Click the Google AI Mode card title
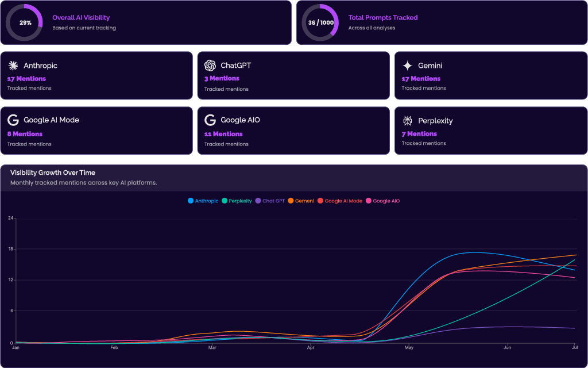588x368 pixels. [51, 120]
